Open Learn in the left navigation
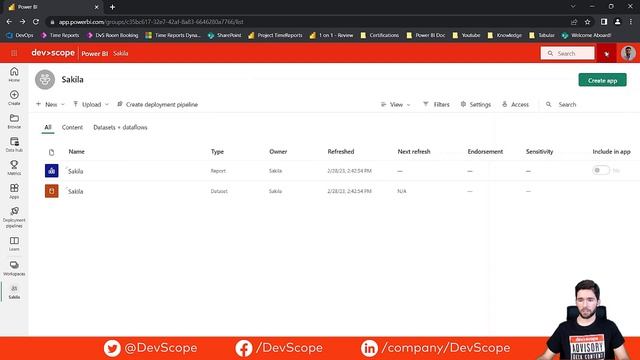Viewport: 640px width, 360px height. [14, 243]
